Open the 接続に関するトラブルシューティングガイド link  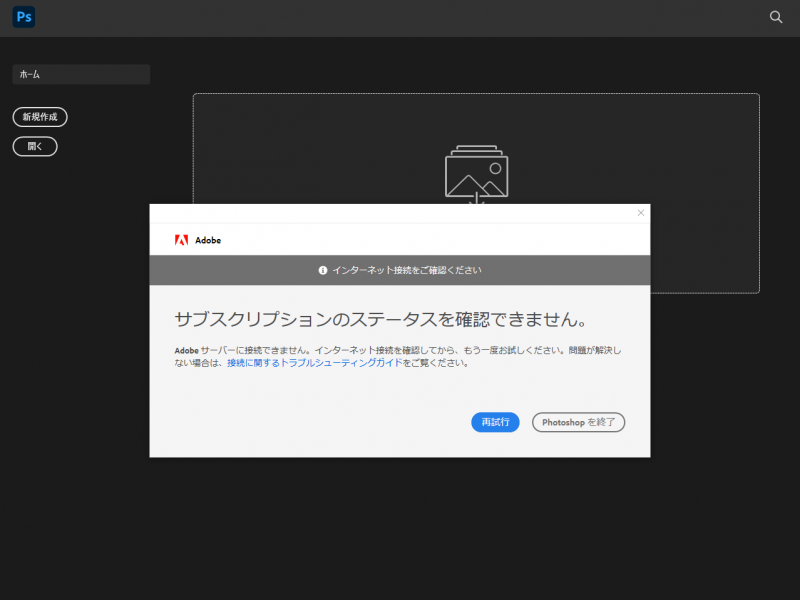coord(315,363)
